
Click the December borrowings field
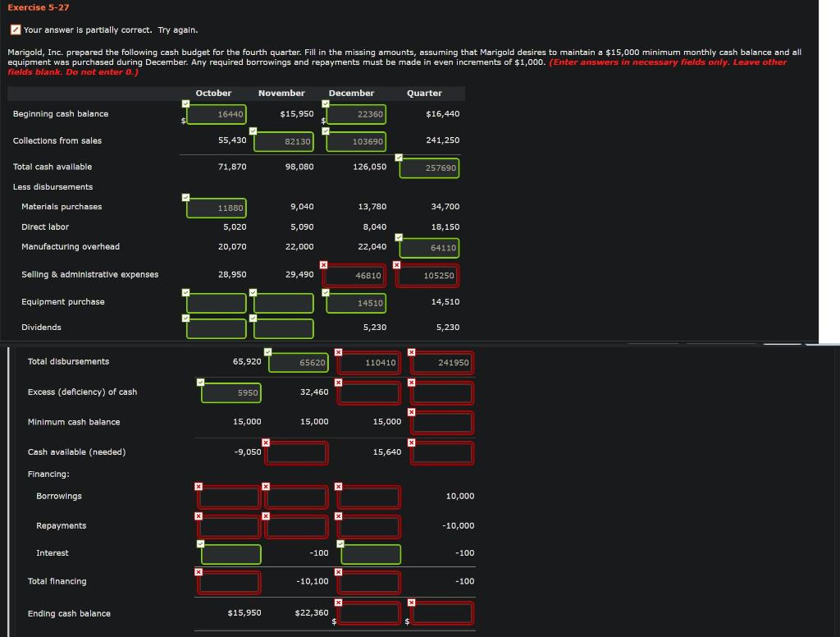369,497
